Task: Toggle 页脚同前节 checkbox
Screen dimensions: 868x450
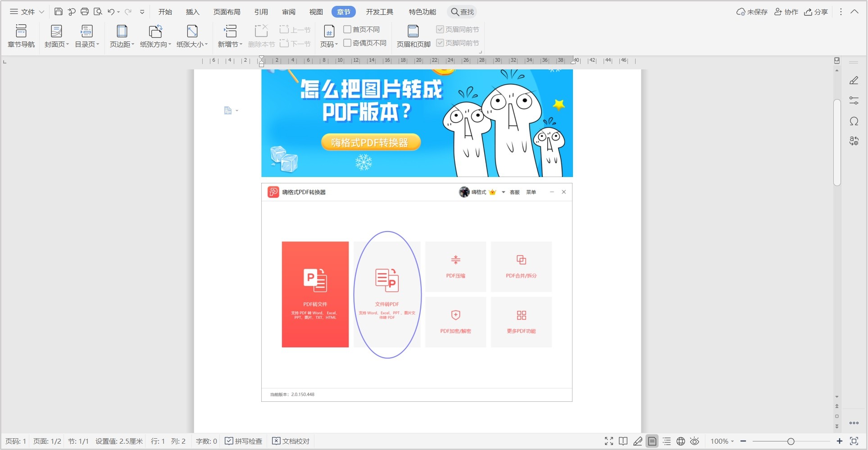Action: (440, 43)
